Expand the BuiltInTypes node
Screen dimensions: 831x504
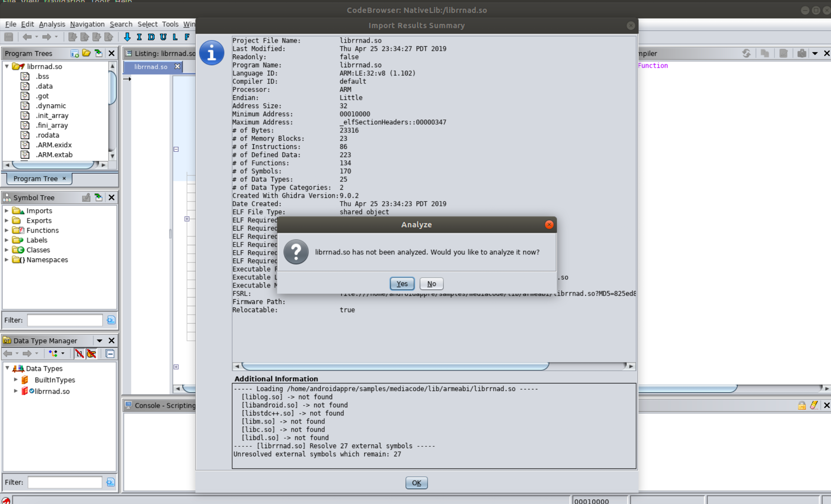tap(16, 380)
